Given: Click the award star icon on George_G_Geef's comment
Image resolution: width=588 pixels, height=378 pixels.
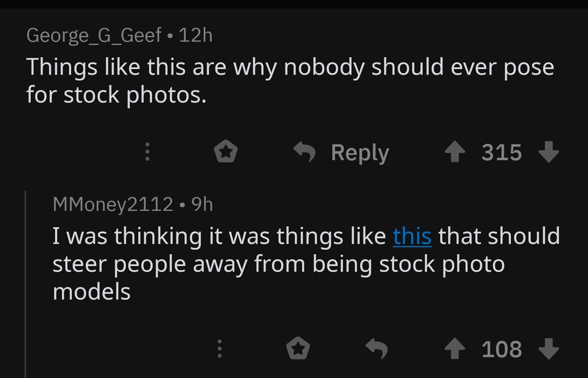Looking at the screenshot, I should pyautogui.click(x=226, y=152).
